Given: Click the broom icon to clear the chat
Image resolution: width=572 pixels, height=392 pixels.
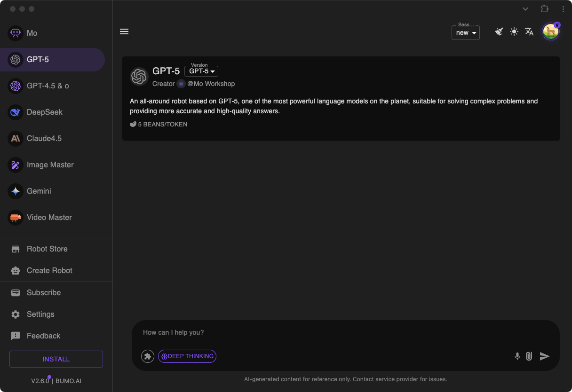Looking at the screenshot, I should [499, 31].
